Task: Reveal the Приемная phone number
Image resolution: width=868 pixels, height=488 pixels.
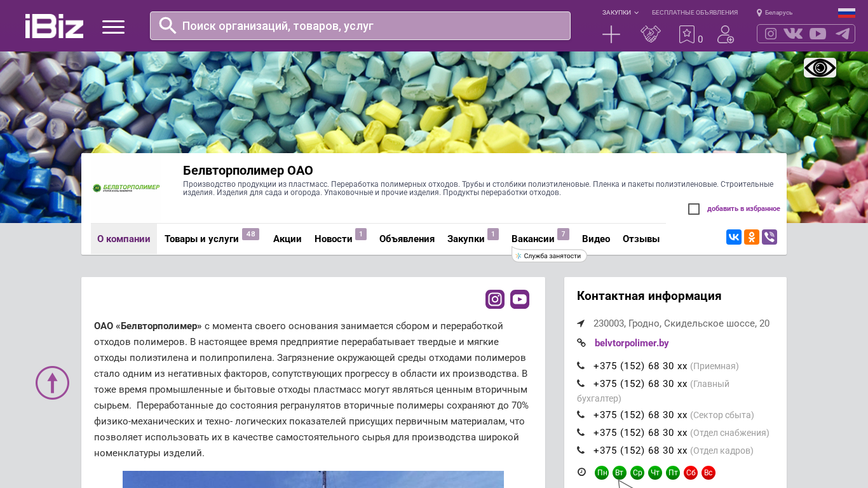Action: pyautogui.click(x=641, y=366)
